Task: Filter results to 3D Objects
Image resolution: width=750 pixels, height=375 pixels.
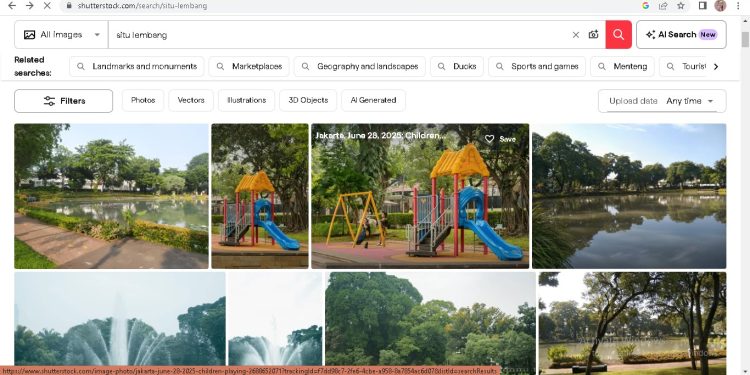Action: coord(308,100)
